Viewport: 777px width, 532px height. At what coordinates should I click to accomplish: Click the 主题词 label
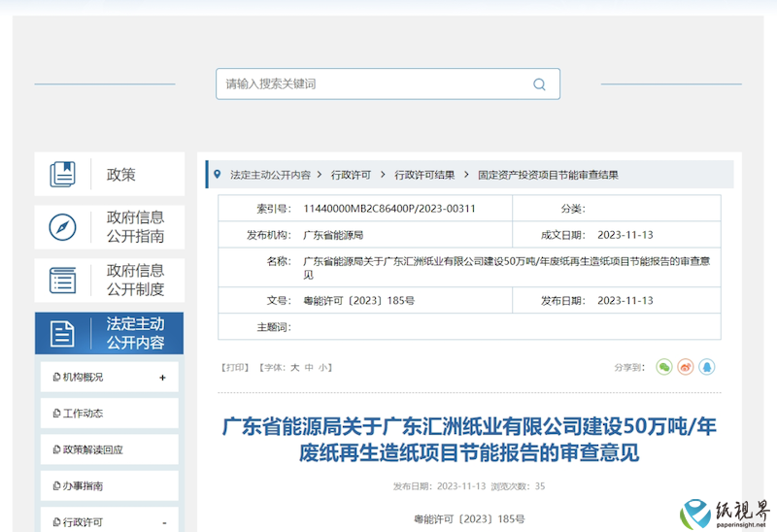[x=274, y=327]
